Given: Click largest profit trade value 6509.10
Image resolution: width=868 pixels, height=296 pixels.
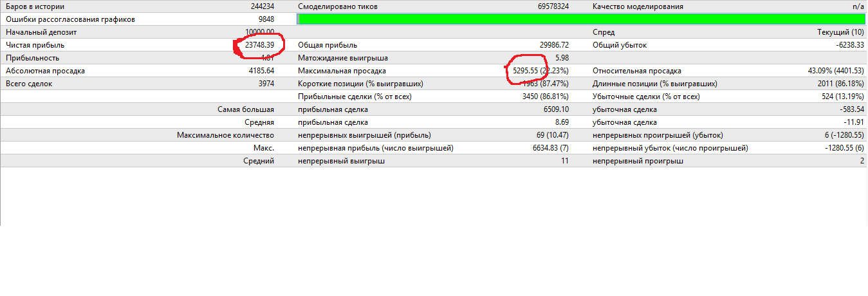Looking at the screenshot, I should click(x=557, y=109).
